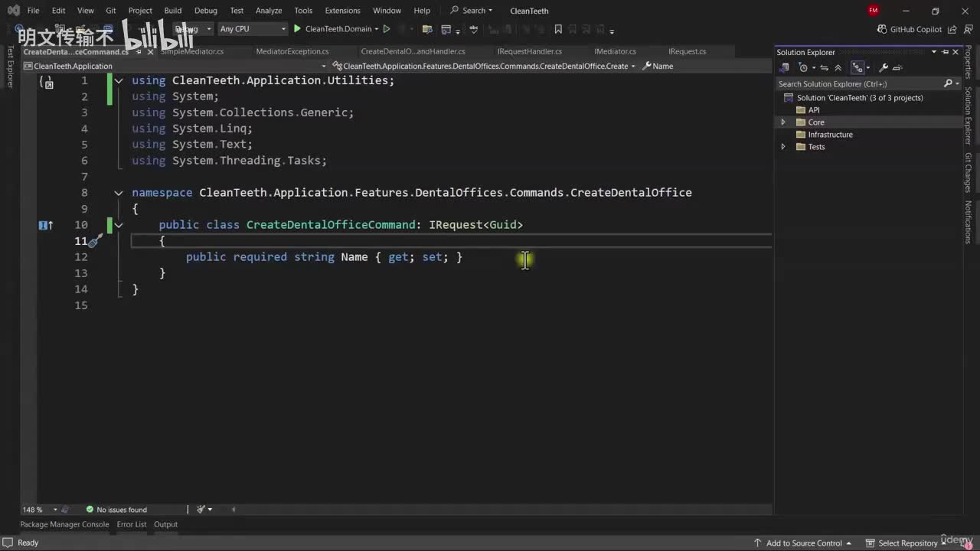Switch to the IMediator.cs tab
This screenshot has height=551, width=980.
coord(616,51)
